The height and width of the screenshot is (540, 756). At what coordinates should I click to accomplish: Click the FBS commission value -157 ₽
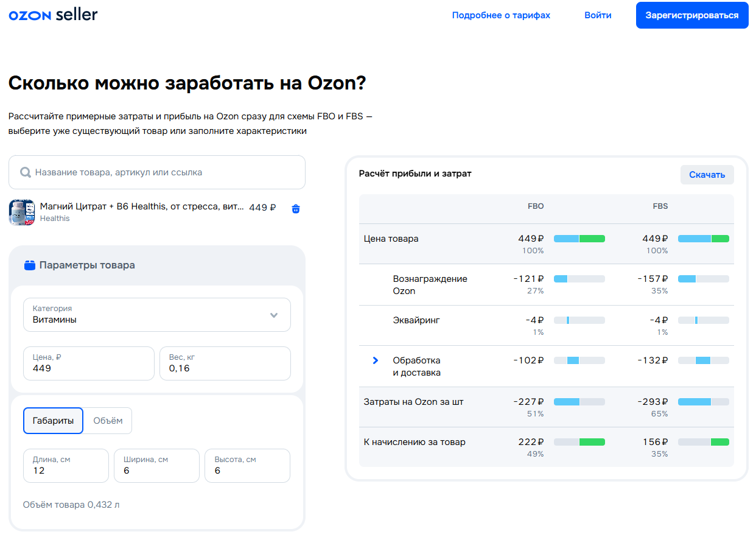(x=653, y=279)
